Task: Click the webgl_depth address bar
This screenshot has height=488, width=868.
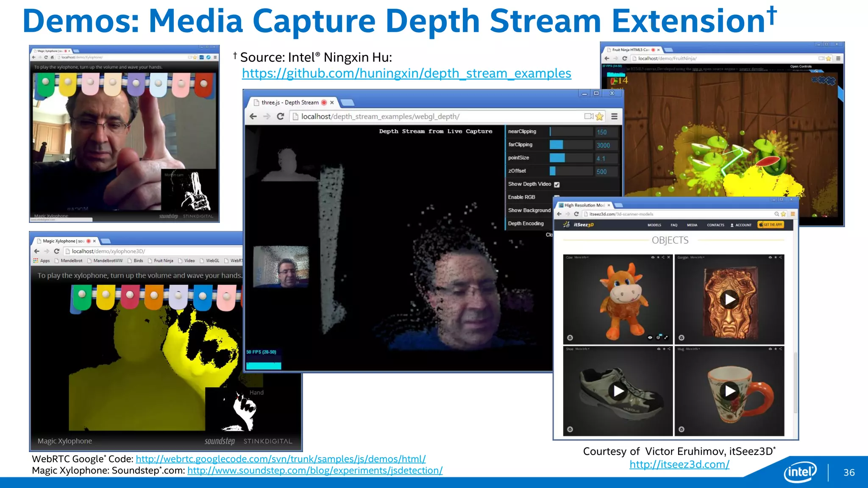Action: [x=447, y=116]
